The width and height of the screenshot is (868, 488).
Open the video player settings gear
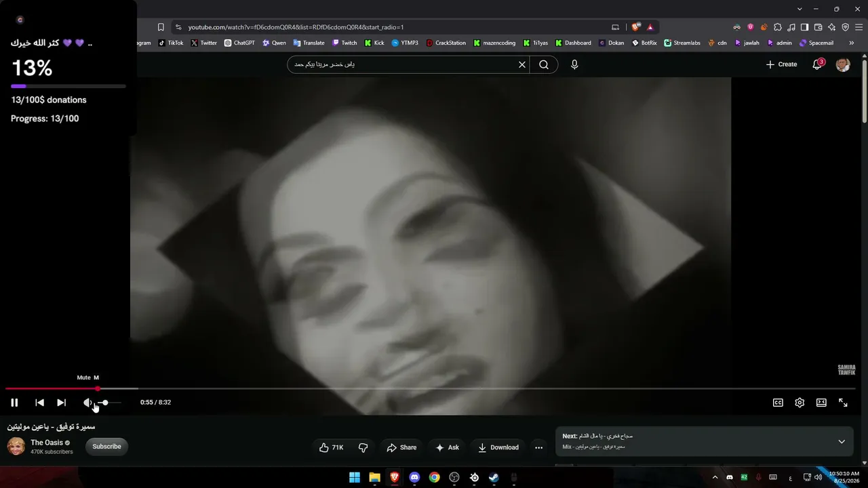click(800, 403)
